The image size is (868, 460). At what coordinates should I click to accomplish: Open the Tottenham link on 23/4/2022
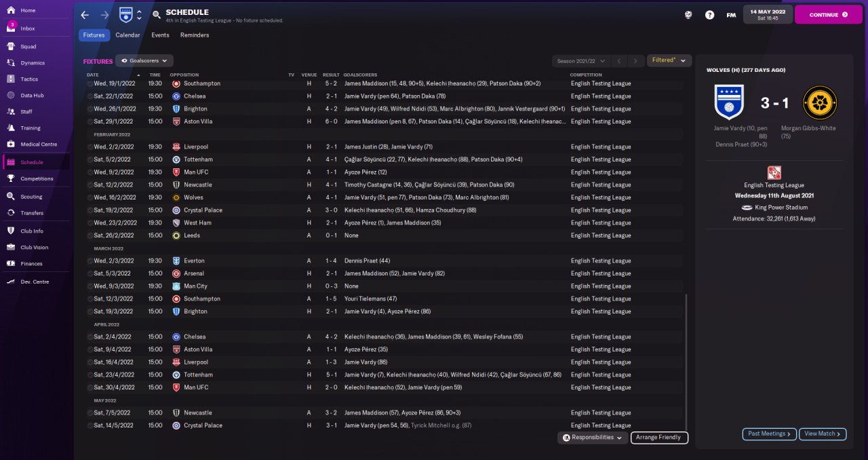click(198, 375)
